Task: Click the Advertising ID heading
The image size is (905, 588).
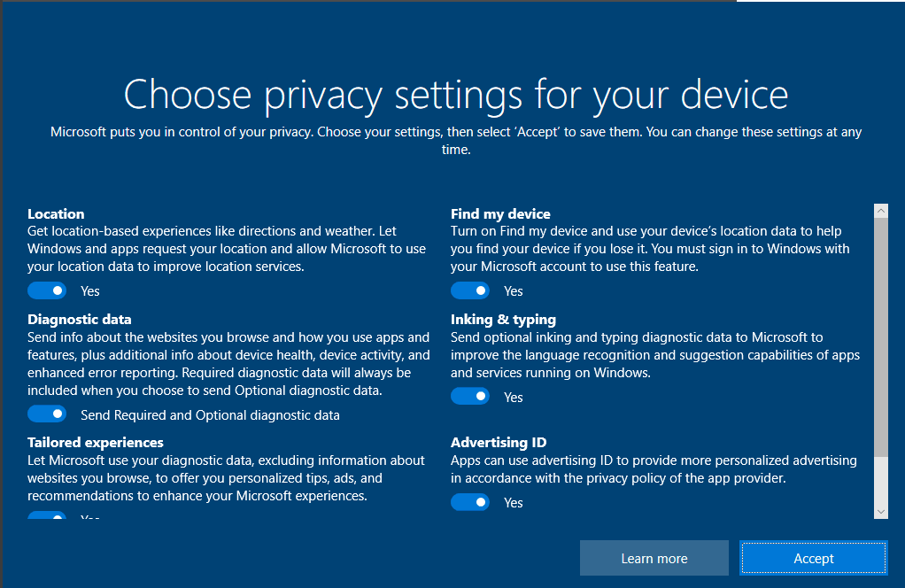Action: click(x=499, y=442)
